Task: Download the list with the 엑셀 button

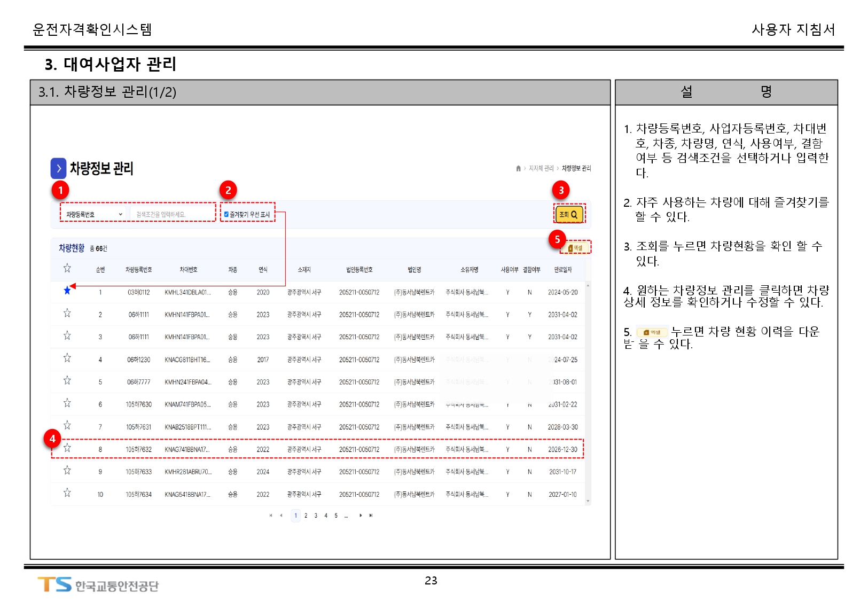Action: click(x=576, y=248)
